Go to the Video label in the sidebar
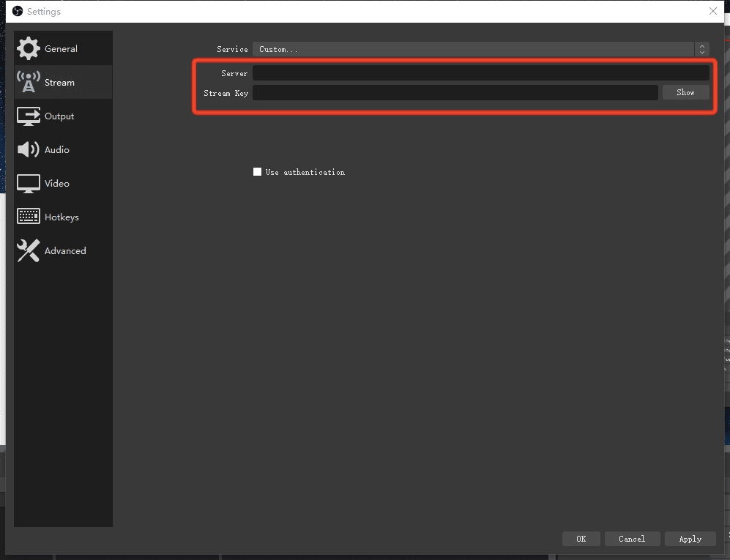This screenshot has height=560, width=730. click(57, 184)
